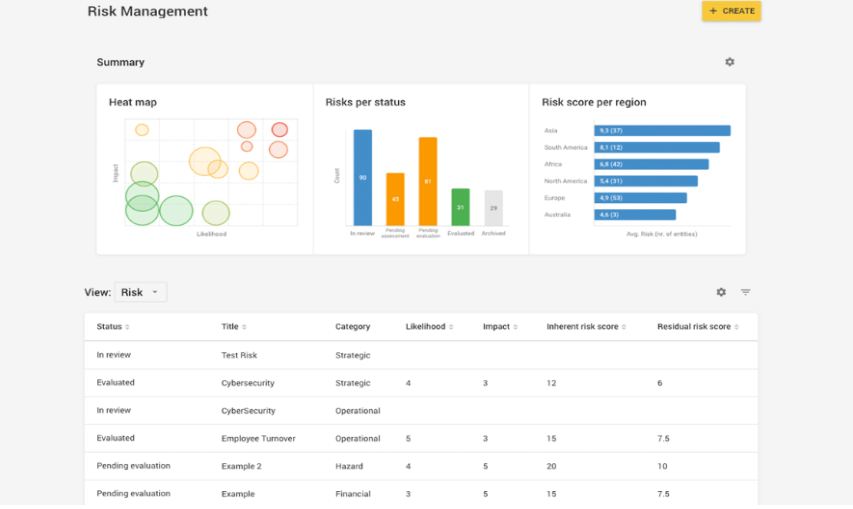Open the Test Risk row title

[239, 355]
